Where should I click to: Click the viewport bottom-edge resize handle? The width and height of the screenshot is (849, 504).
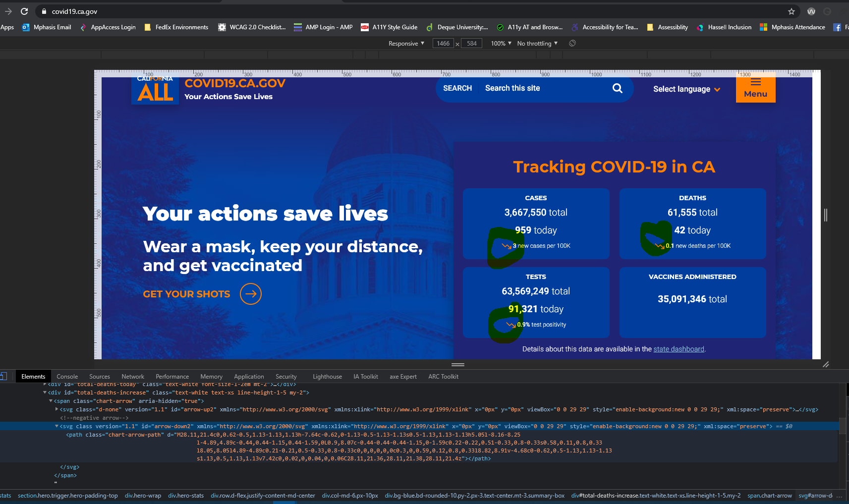[458, 365]
